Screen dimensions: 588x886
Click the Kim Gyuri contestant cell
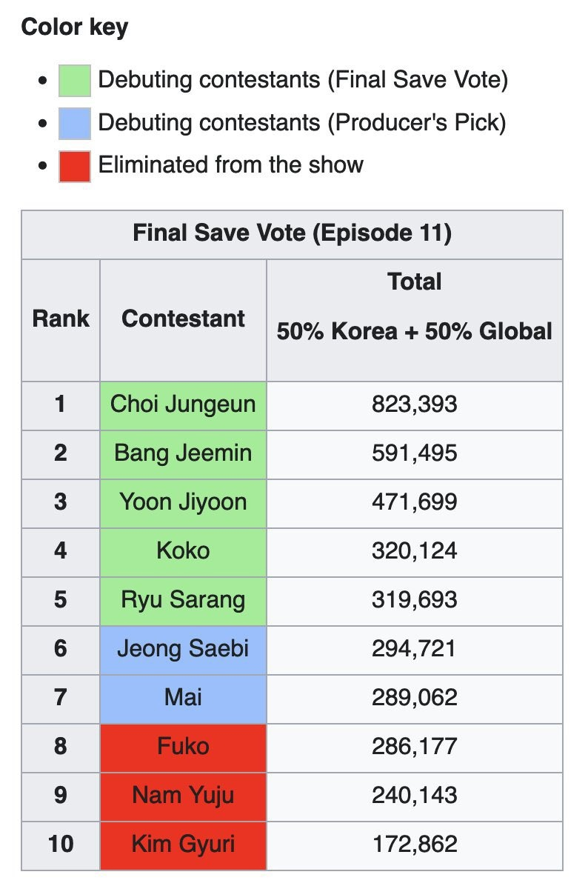point(183,844)
